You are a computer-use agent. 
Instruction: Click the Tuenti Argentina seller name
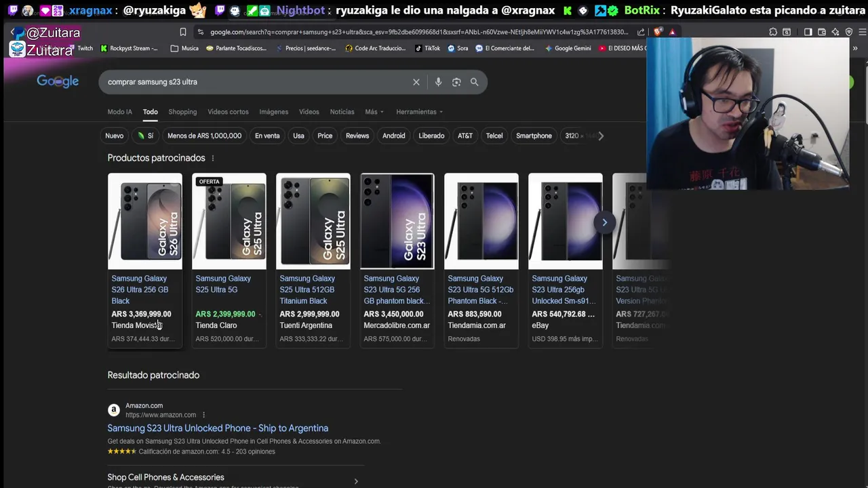point(306,325)
